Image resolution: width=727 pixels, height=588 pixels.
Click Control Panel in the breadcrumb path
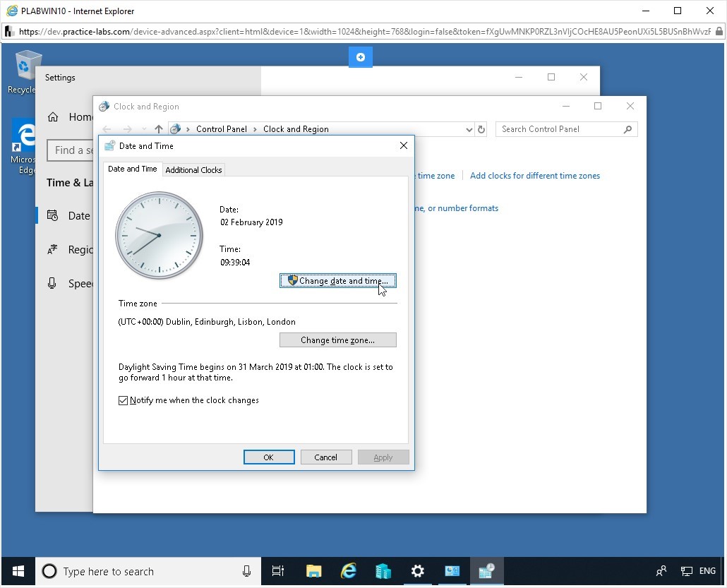point(221,129)
